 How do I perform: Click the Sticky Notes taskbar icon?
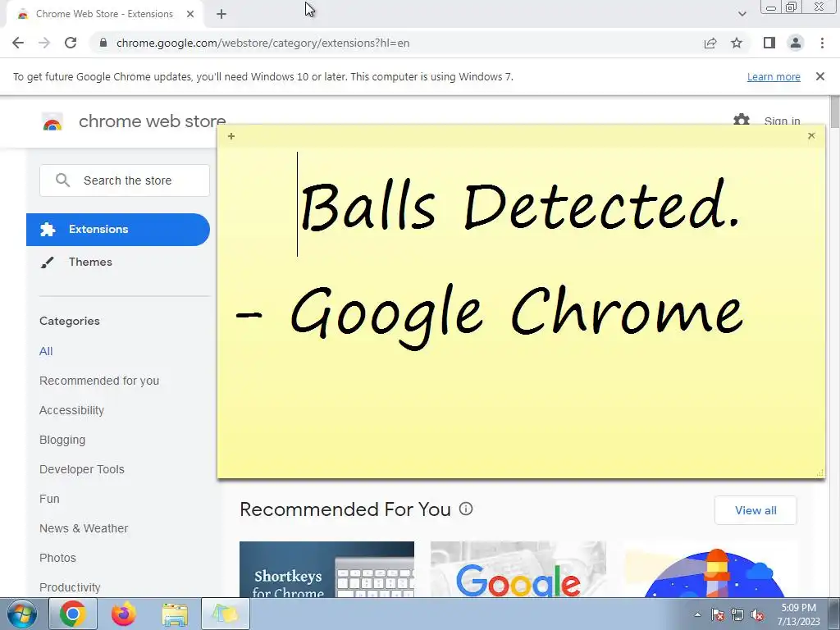[x=226, y=614]
